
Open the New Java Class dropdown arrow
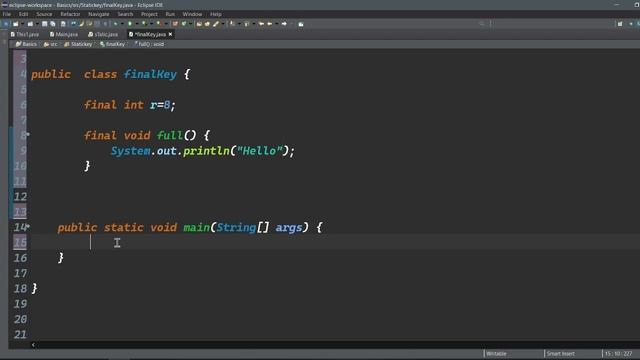[191, 24]
